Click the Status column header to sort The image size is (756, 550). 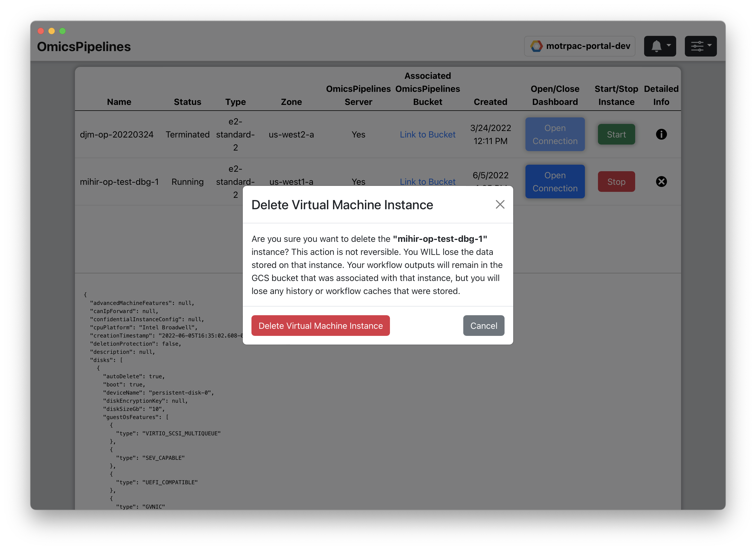click(x=187, y=101)
